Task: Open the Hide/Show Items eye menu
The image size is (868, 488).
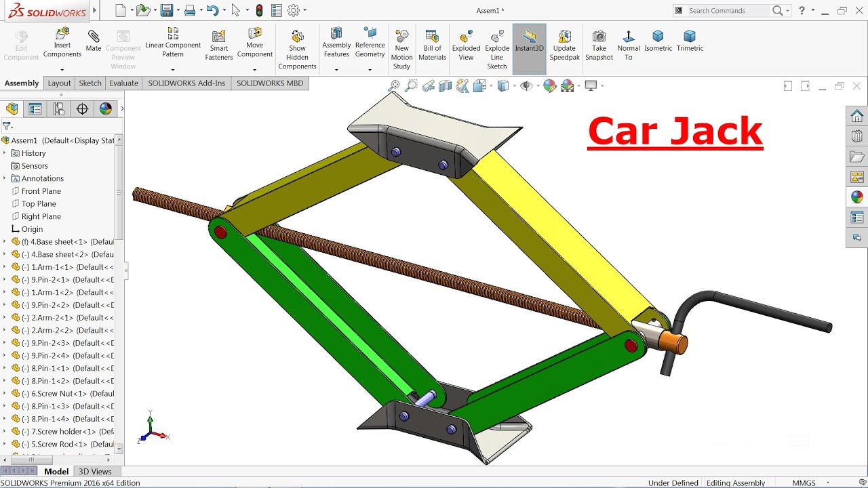Action: (526, 86)
